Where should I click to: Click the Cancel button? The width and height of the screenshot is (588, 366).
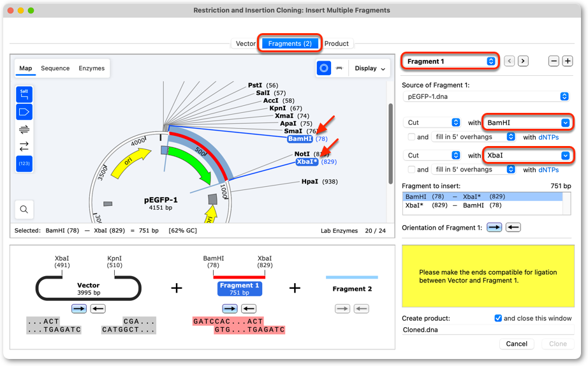click(x=517, y=344)
